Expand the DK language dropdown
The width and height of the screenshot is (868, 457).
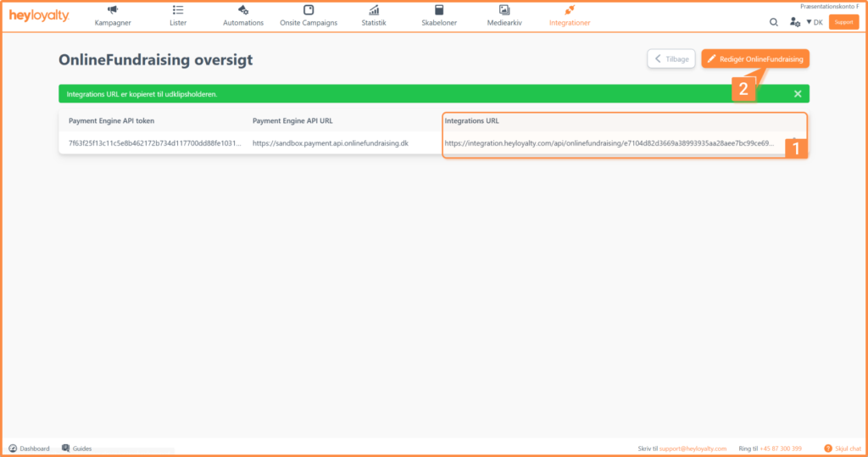[815, 22]
